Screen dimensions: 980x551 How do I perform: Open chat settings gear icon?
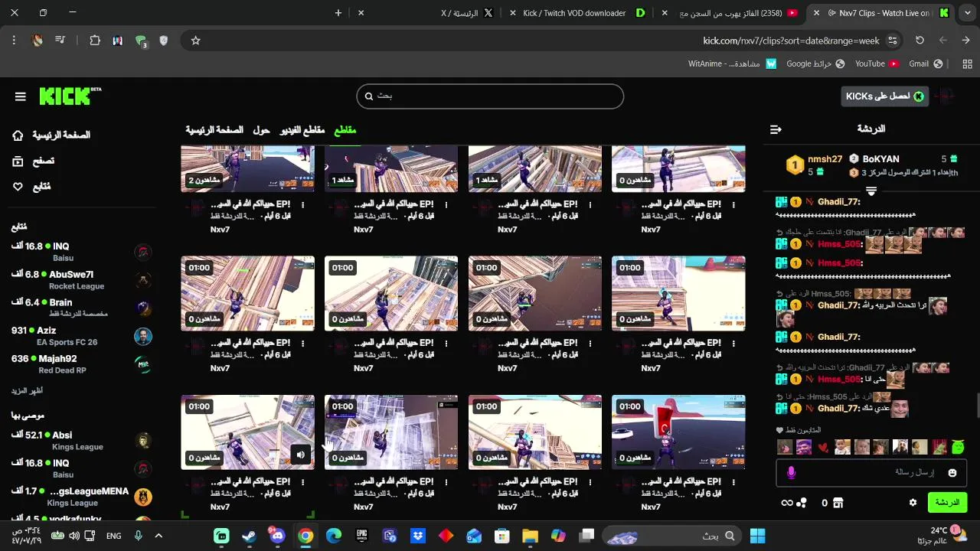[913, 503]
